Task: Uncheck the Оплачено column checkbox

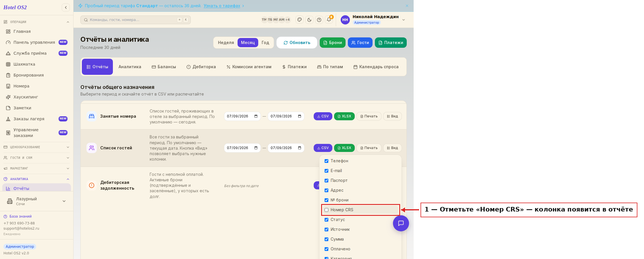Action: 326,249
